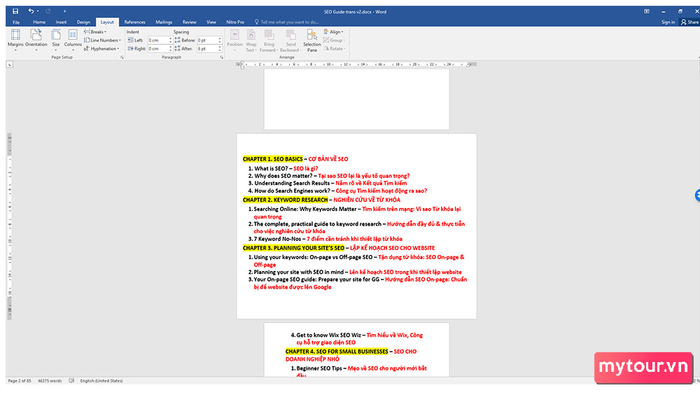
Task: Open the Page Setup dialog launcher
Action: click(122, 58)
